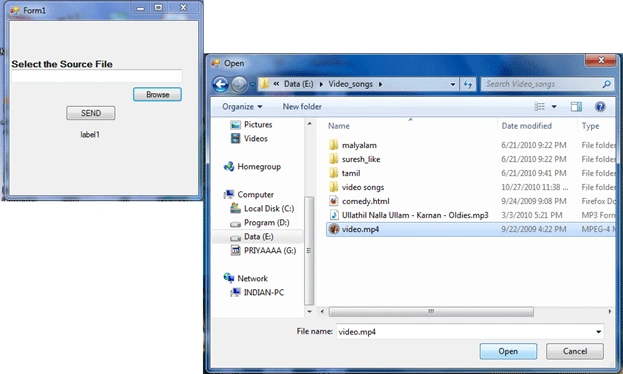Click SEND button in Form1
This screenshot has height=374, width=623.
pos(91,113)
